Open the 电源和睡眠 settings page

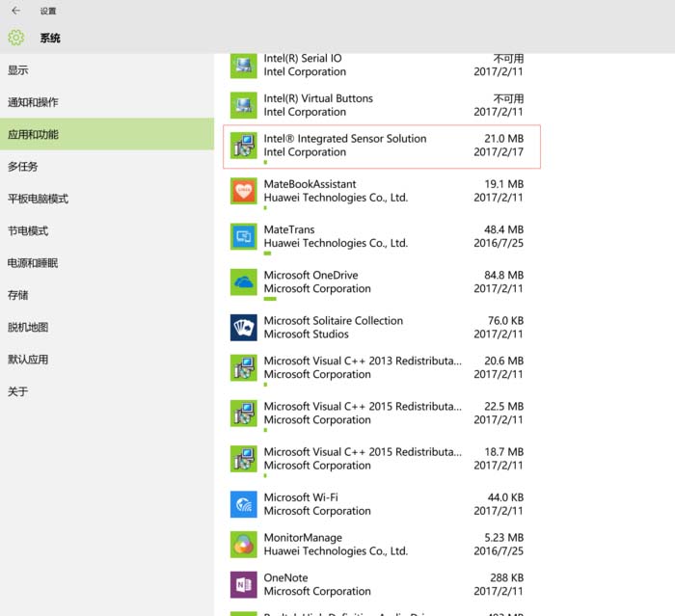click(x=107, y=263)
